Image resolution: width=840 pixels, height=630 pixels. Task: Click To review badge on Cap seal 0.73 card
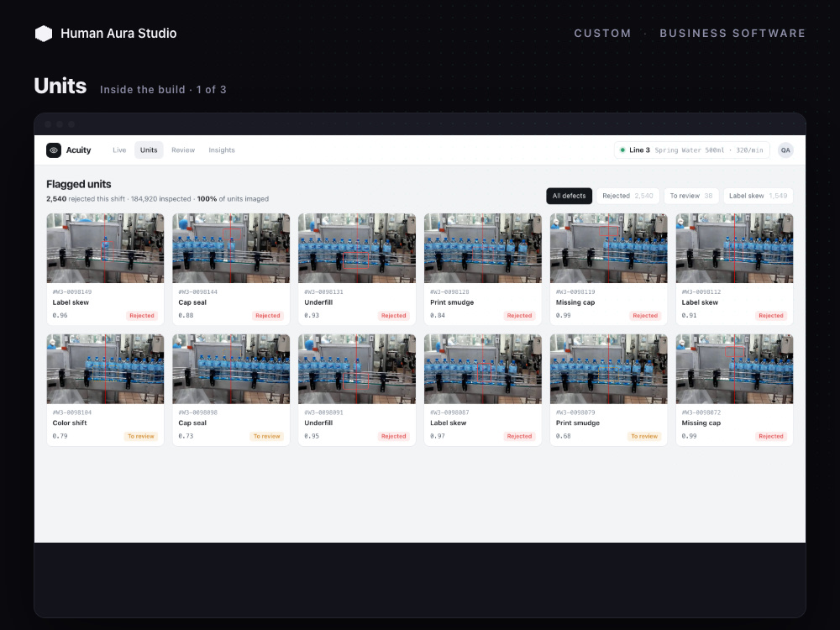[267, 436]
